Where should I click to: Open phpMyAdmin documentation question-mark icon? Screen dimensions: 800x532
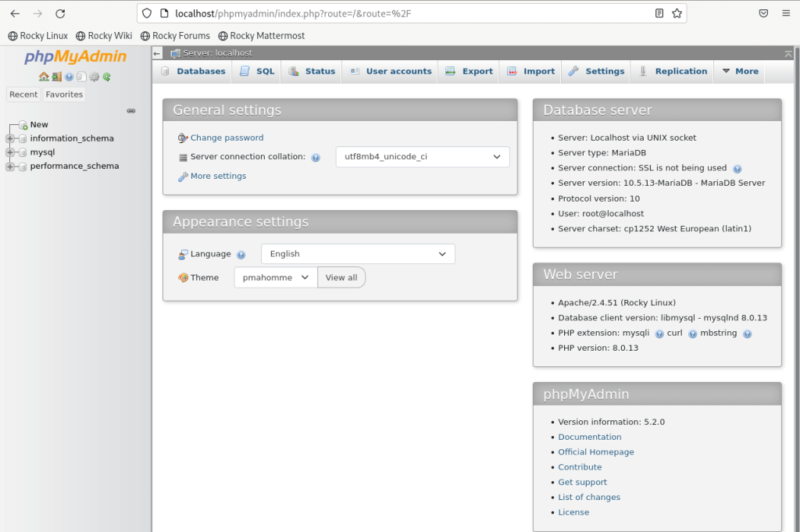point(69,77)
